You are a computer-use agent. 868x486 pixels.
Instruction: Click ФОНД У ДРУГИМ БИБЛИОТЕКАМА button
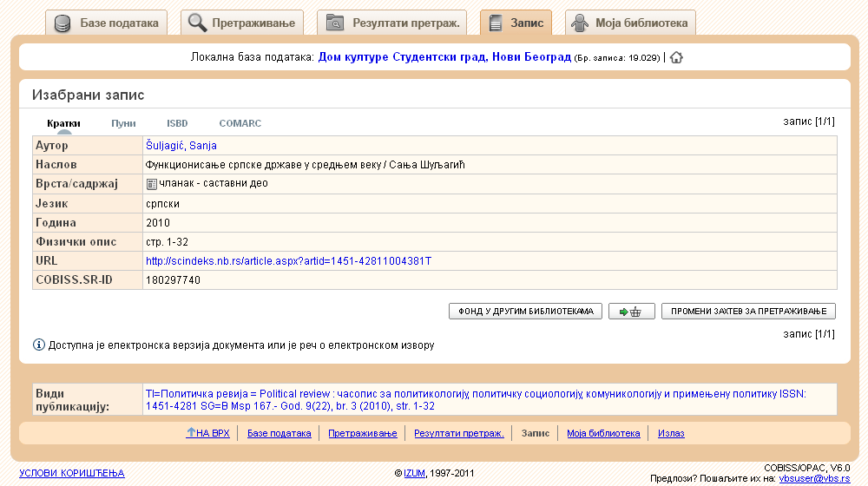coord(525,311)
